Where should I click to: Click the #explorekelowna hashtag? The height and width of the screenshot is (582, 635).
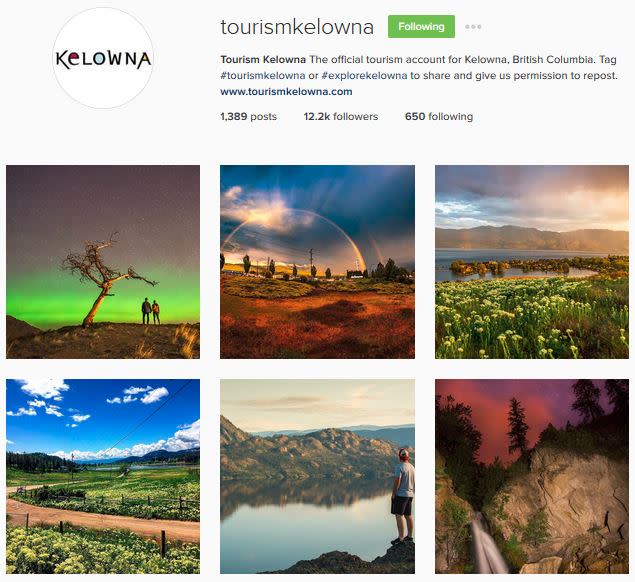tap(364, 76)
